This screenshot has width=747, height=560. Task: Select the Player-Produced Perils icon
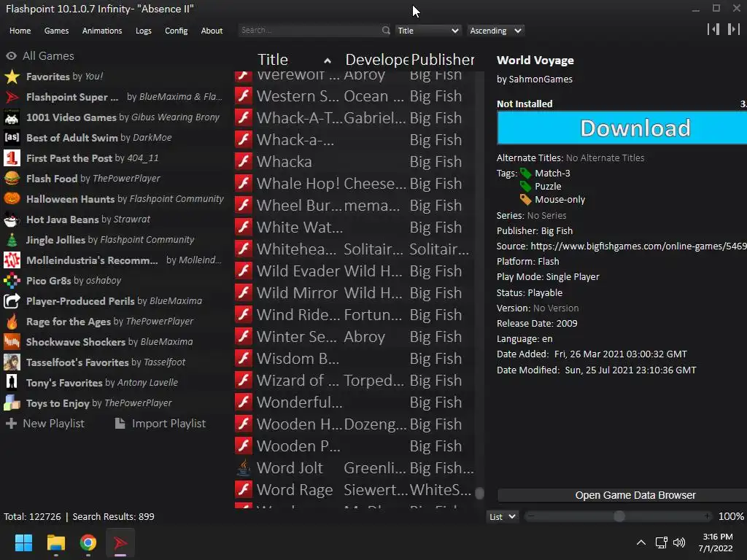(x=12, y=301)
